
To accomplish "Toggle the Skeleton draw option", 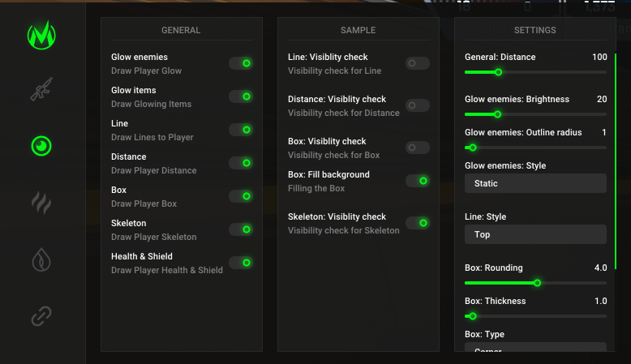I will coord(240,229).
